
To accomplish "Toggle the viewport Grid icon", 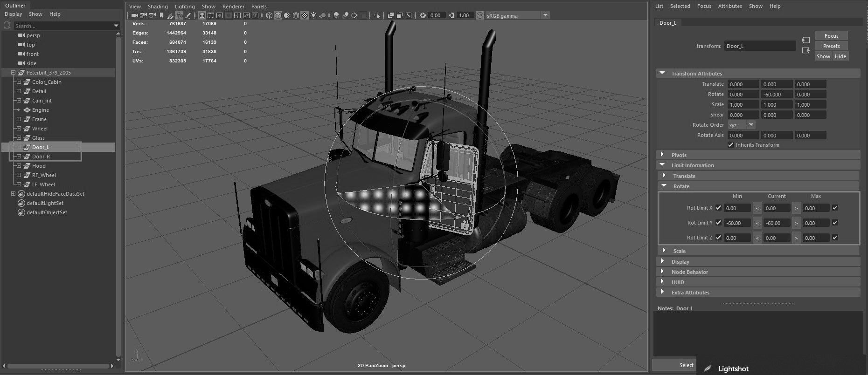I will point(202,15).
